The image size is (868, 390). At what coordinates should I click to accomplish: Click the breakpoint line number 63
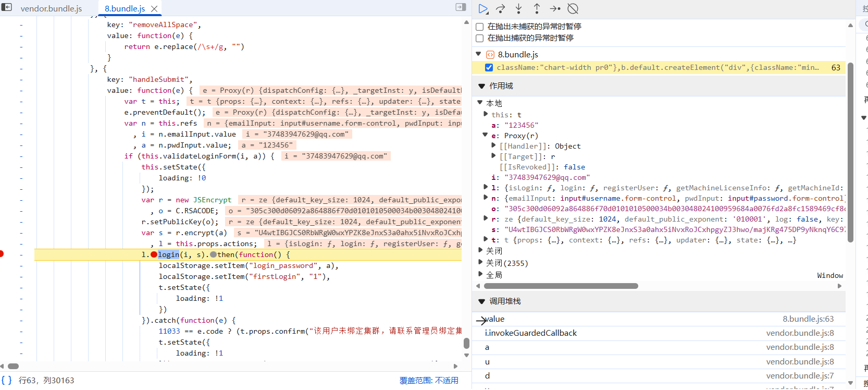(x=836, y=68)
